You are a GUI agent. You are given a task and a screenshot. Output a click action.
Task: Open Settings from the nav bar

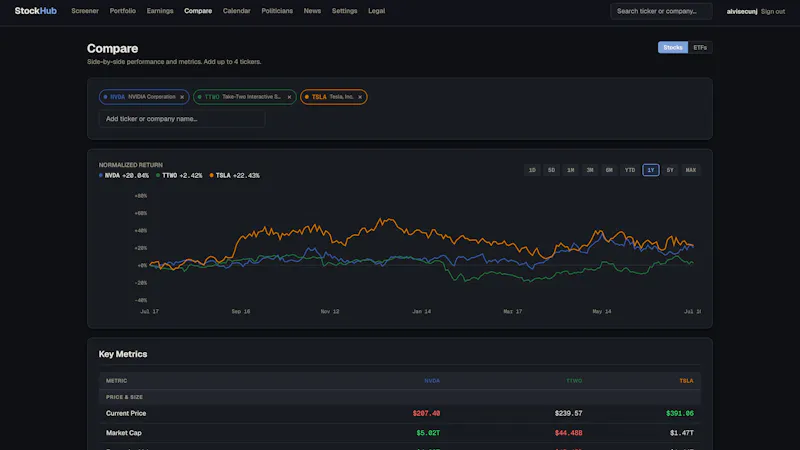344,11
